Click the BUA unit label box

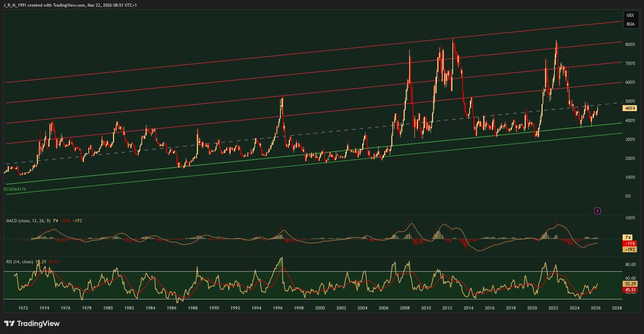pos(630,25)
